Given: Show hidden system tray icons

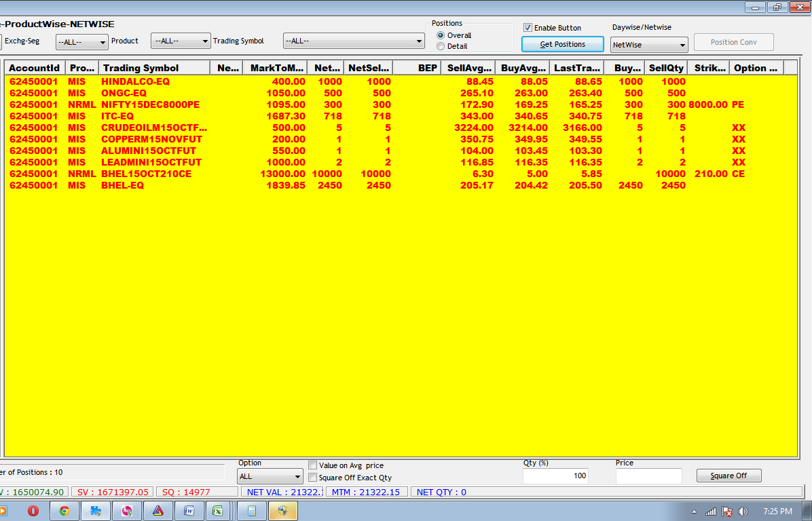Looking at the screenshot, I should [694, 512].
